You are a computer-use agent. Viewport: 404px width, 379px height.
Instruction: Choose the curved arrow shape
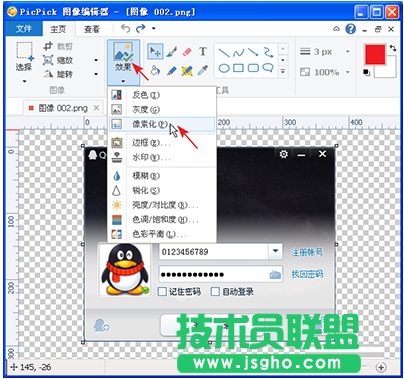(268, 52)
